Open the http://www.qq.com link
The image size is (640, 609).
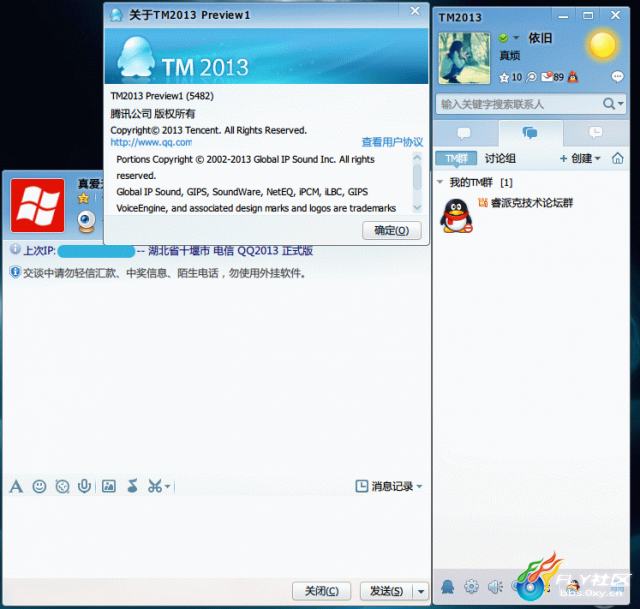[x=151, y=142]
